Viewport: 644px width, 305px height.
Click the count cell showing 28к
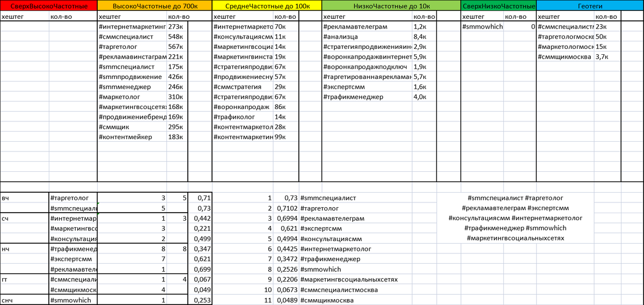click(x=286, y=127)
